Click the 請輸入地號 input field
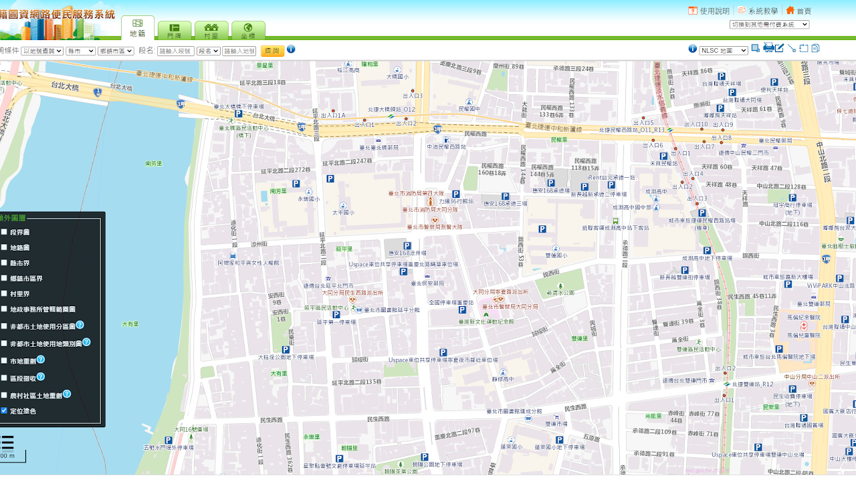 coord(239,51)
